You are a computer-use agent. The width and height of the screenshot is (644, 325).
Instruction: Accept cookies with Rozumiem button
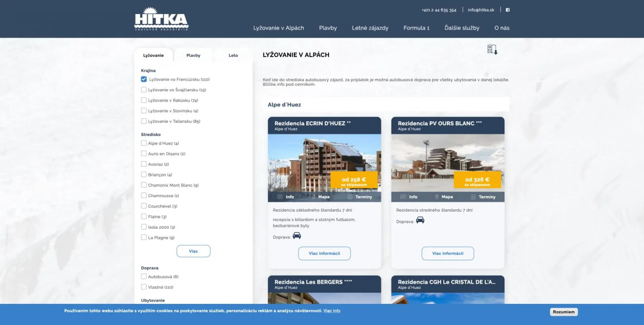564,312
